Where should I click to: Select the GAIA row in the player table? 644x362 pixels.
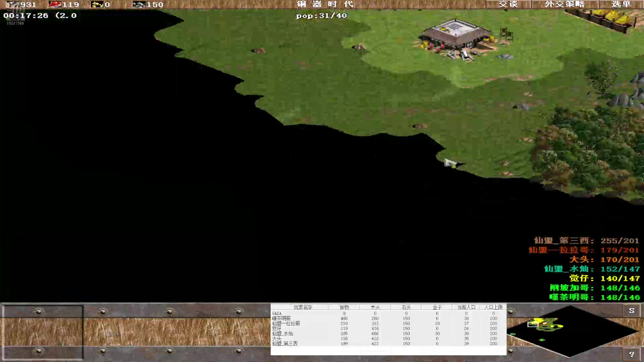(x=388, y=313)
